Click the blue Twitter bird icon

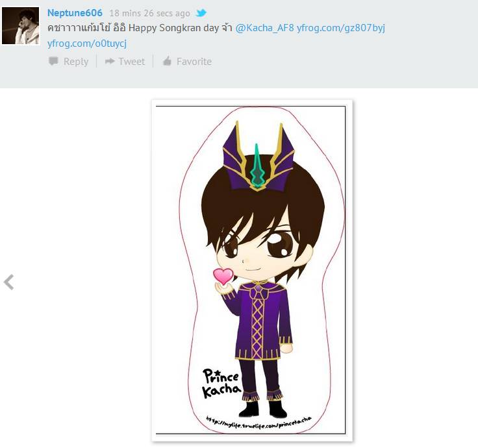click(x=201, y=13)
